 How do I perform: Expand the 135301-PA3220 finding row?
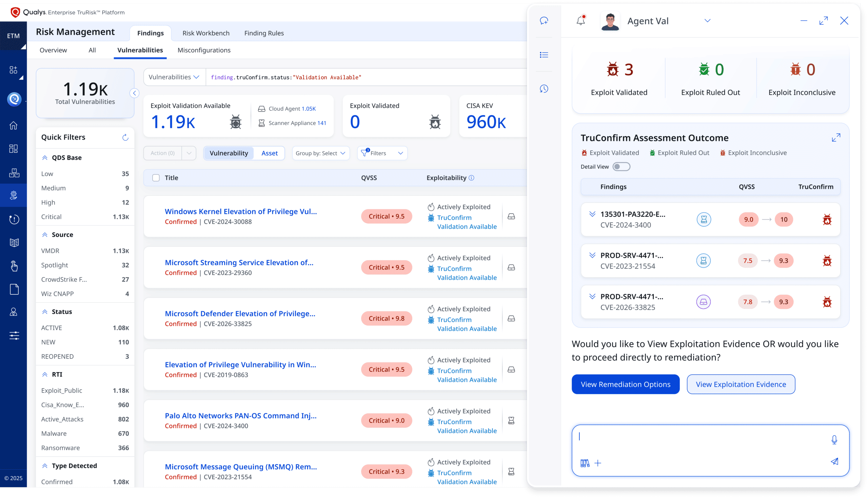[592, 214]
